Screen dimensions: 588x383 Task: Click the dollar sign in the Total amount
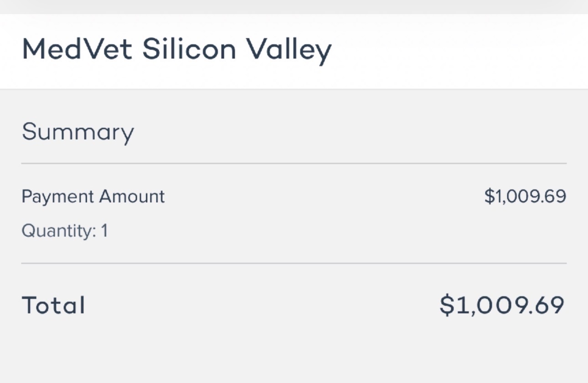447,305
